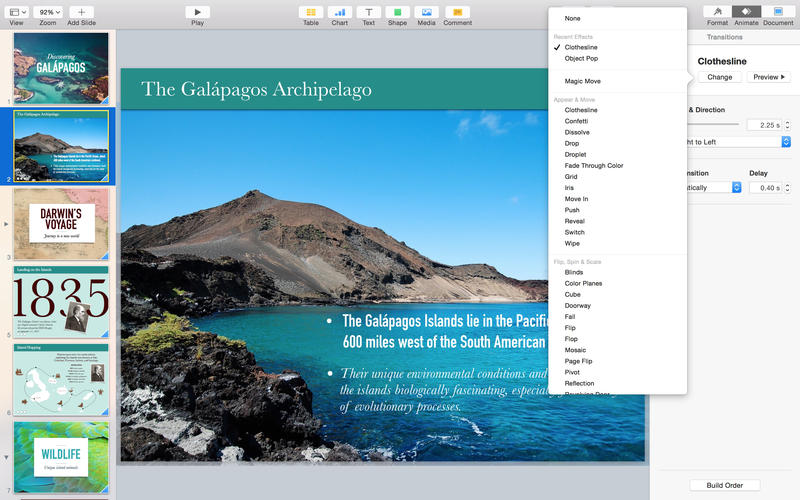The image size is (800, 500).
Task: Collapse the Wildlife slide group triangle
Action: click(x=7, y=458)
